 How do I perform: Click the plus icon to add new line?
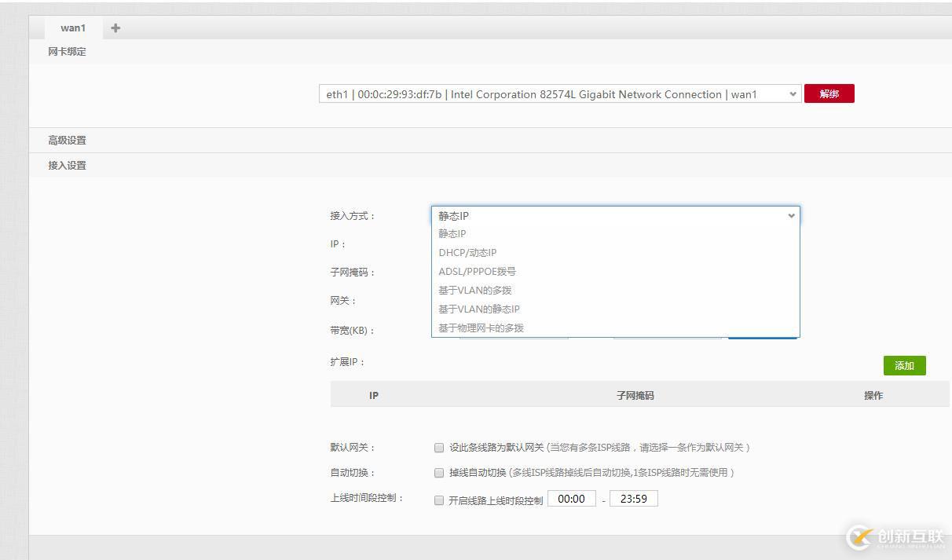click(x=115, y=27)
